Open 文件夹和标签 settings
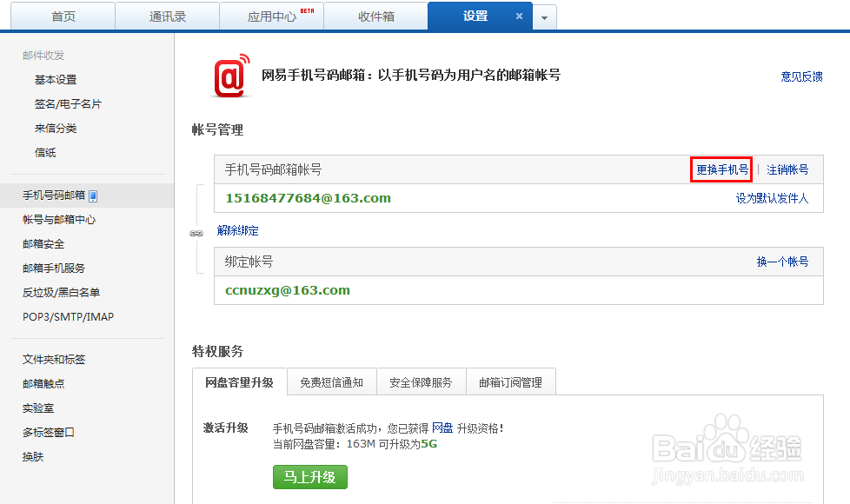 click(54, 359)
